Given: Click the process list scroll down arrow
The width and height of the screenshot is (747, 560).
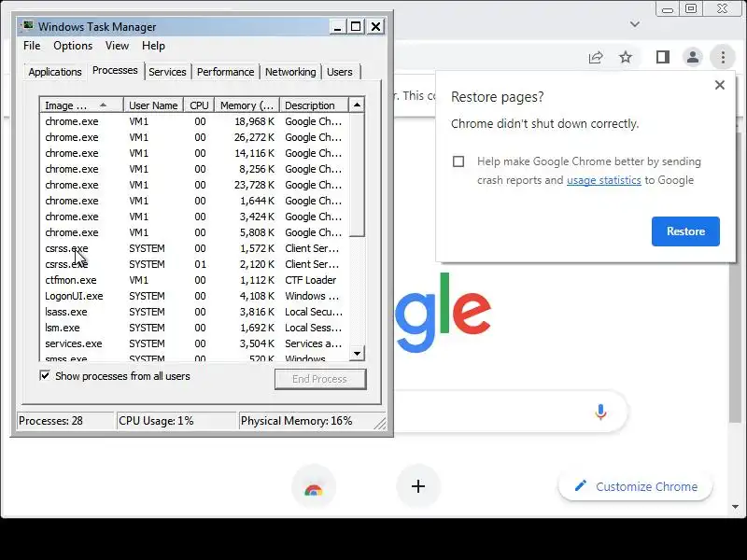Looking at the screenshot, I should tap(357, 354).
